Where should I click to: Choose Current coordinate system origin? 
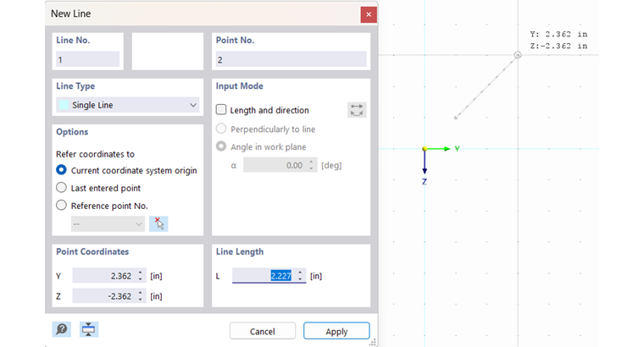click(x=61, y=170)
